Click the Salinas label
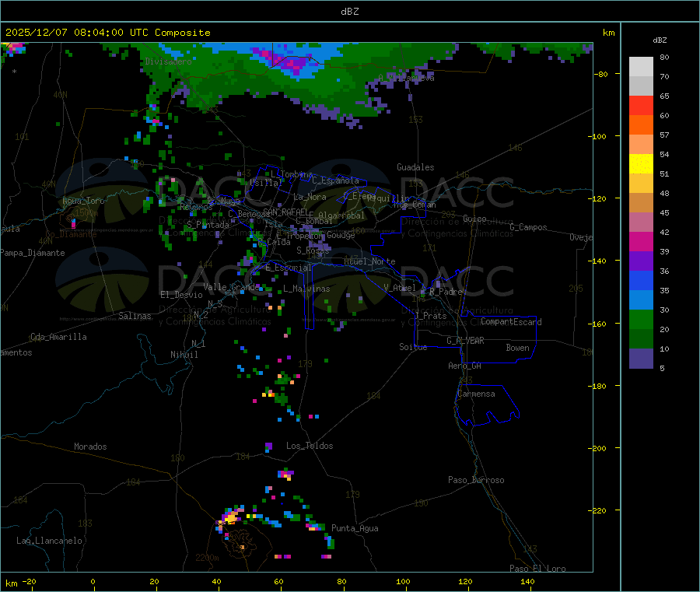This screenshot has height=592, width=700. point(135,316)
